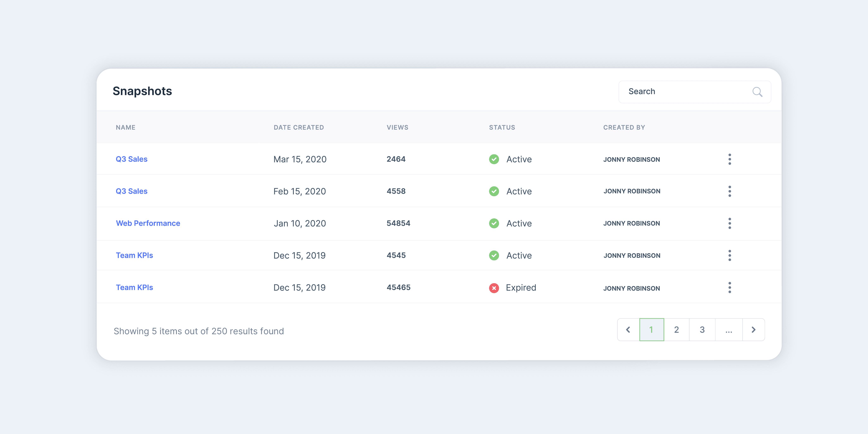Jump to page 2 in pagination
The height and width of the screenshot is (434, 868).
point(676,329)
